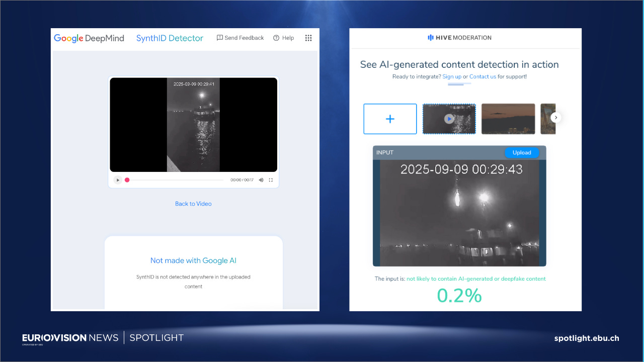This screenshot has height=362, width=644.
Task: Click the Back to Video link
Action: click(x=193, y=204)
